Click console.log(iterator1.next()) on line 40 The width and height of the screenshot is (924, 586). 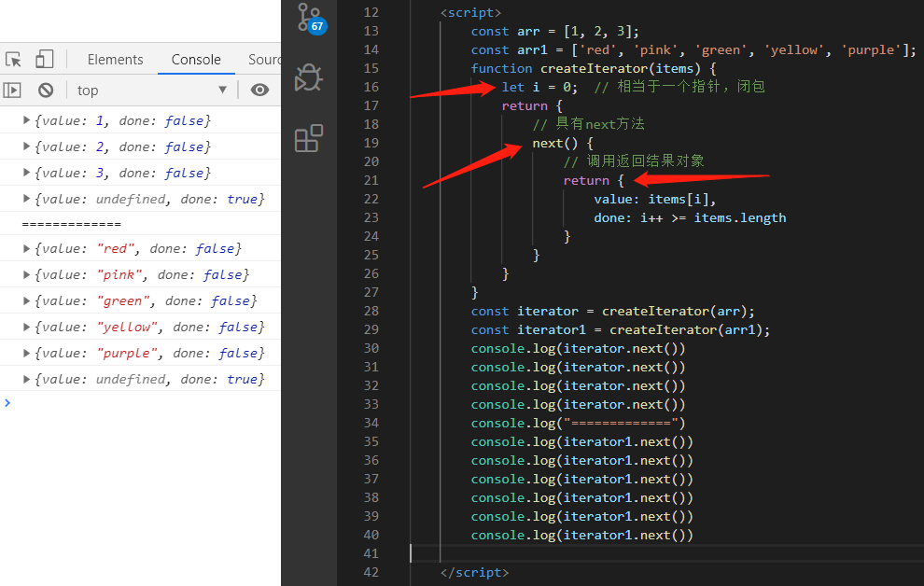(x=582, y=535)
